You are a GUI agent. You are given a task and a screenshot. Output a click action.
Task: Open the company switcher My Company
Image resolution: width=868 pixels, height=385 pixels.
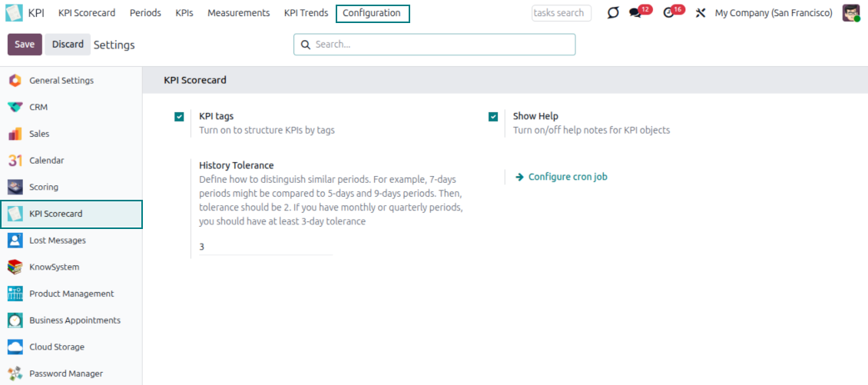pos(773,13)
